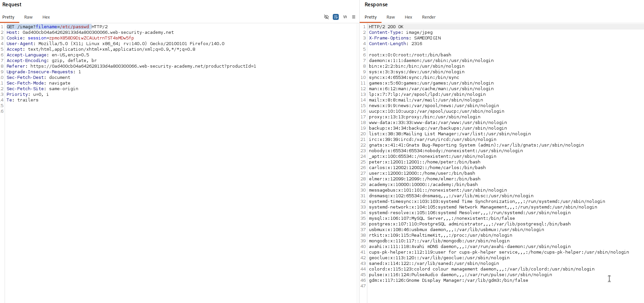Screen dimensions: 644x303
Task: Click the X-Frame-Options: SAMEORIGIN header
Action: 405,38
